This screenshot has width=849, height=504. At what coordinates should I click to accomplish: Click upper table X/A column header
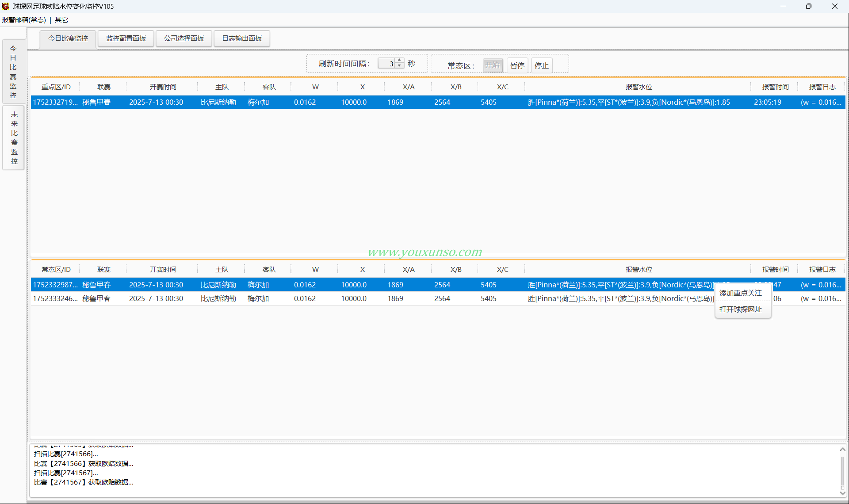click(x=409, y=87)
